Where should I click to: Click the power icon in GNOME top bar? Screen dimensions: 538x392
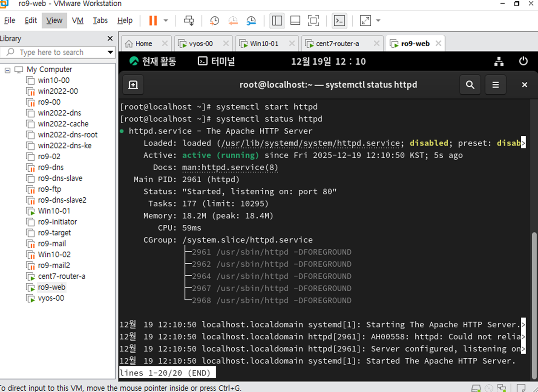(x=523, y=61)
